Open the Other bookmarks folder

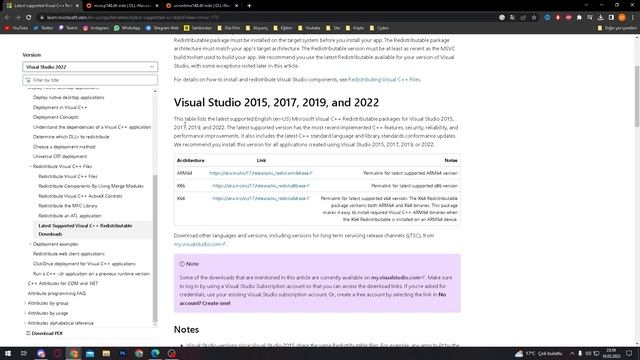pos(617,28)
